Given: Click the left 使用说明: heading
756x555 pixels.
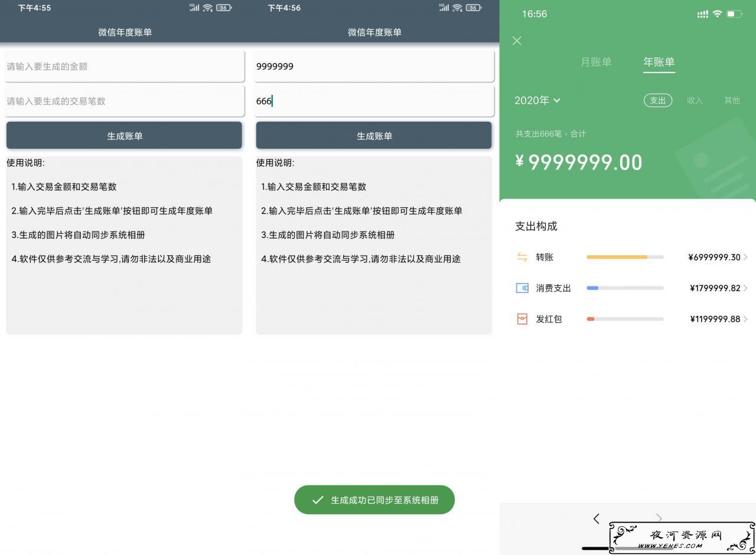Looking at the screenshot, I should pyautogui.click(x=25, y=163).
